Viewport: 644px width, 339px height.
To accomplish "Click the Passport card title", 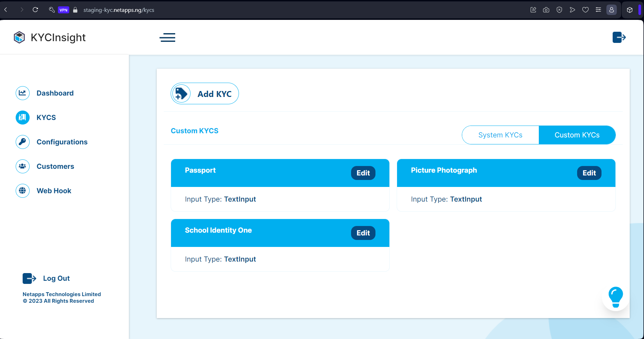I will [200, 170].
